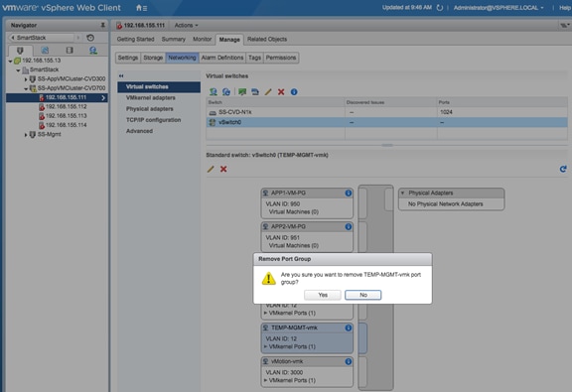The image size is (572, 392).
Task: Open Summary tab
Action: (x=173, y=39)
